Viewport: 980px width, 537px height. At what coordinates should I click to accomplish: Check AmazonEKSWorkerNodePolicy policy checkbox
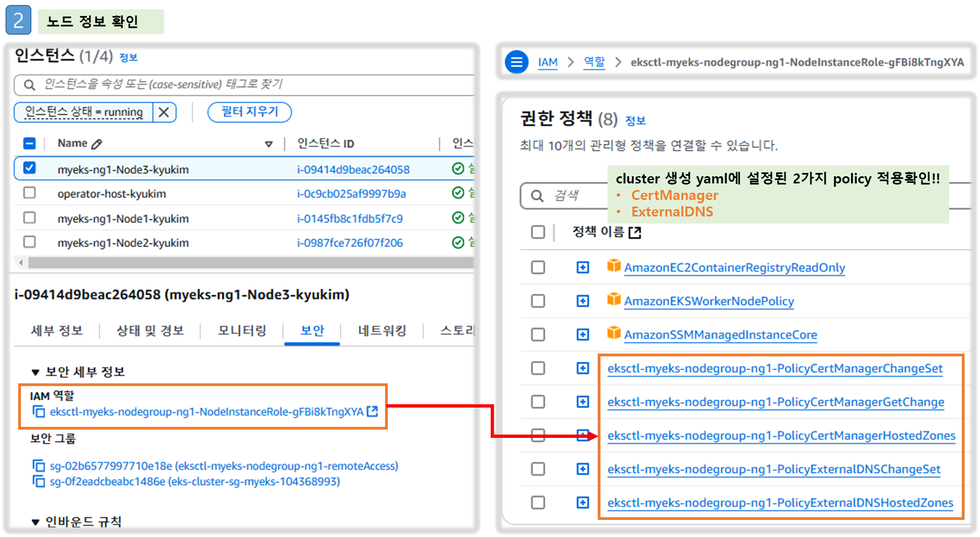[x=538, y=301]
